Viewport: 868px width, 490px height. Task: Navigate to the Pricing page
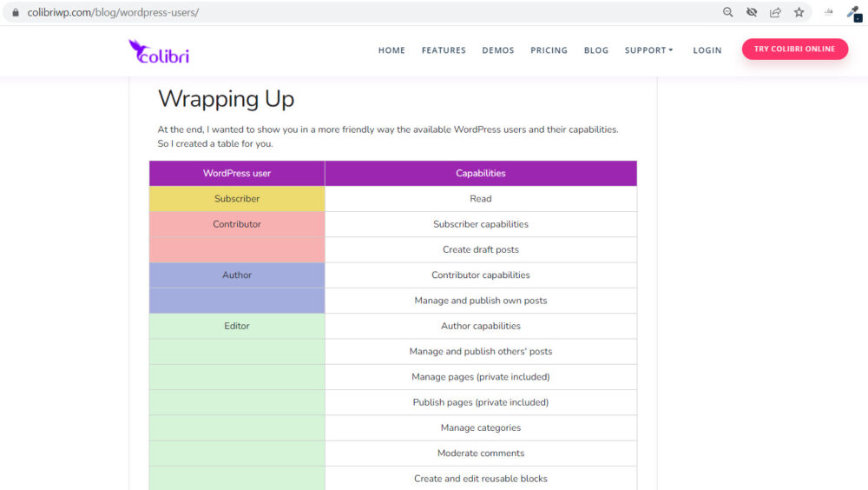(x=549, y=50)
